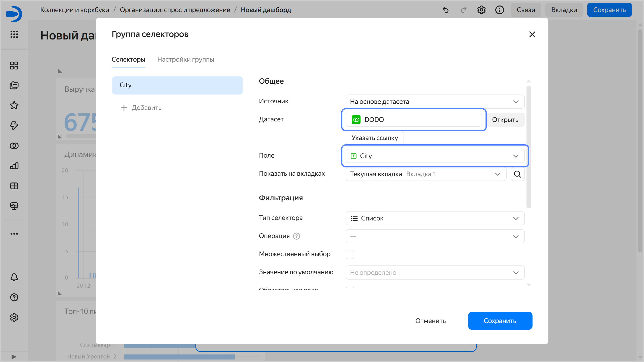This screenshot has width=644, height=362.
Task: Click the undo arrow icon
Action: tap(446, 10)
